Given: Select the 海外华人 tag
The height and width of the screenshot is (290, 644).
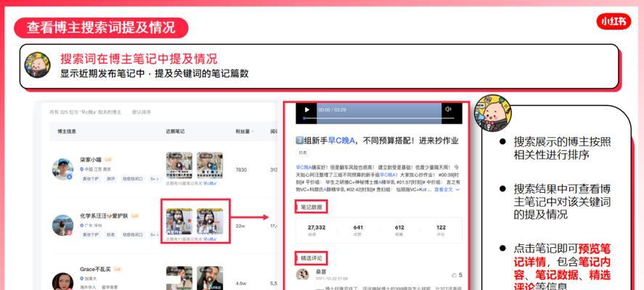Looking at the screenshot, I should point(89,287).
